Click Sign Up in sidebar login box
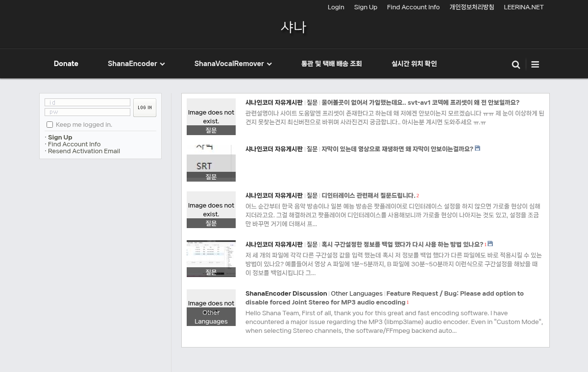This screenshot has height=372, width=588. coord(60,138)
